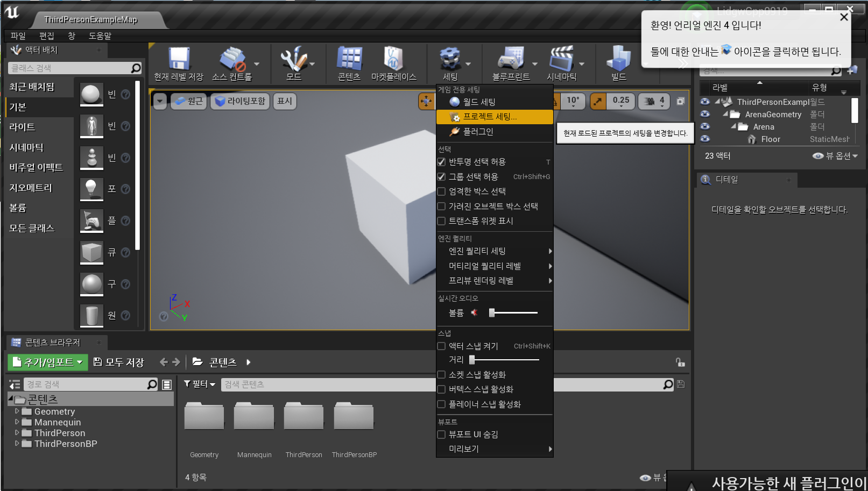Screen dimensions: 868x491
Task: Adjust the real-time audio volume (볼륨) slider
Action: 513,312
